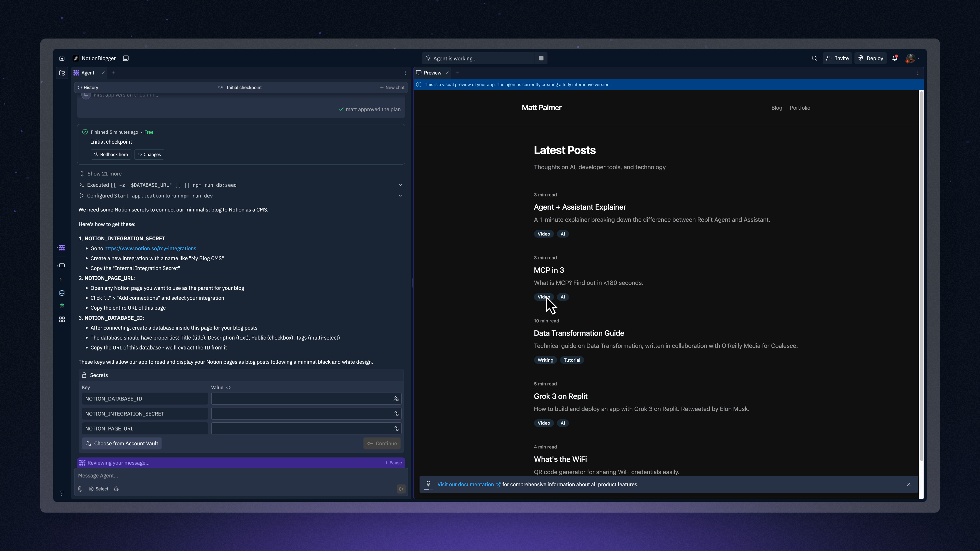
Task: Open the user avatar menu
Action: [913, 58]
